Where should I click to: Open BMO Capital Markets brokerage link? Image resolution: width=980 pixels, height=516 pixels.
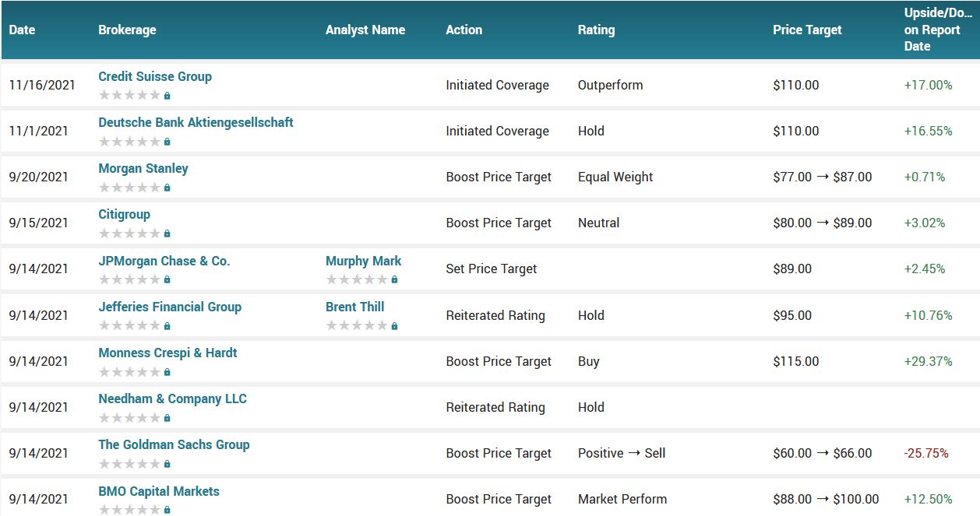(159, 491)
